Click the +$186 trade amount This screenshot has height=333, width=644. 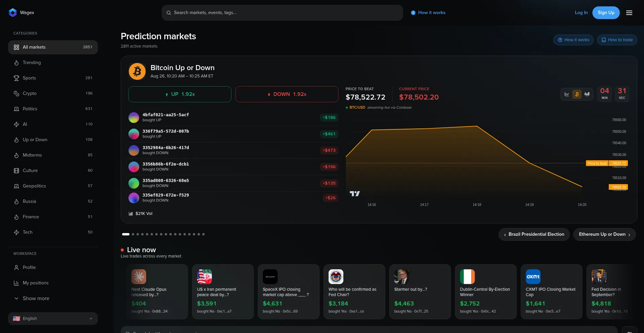click(x=329, y=117)
